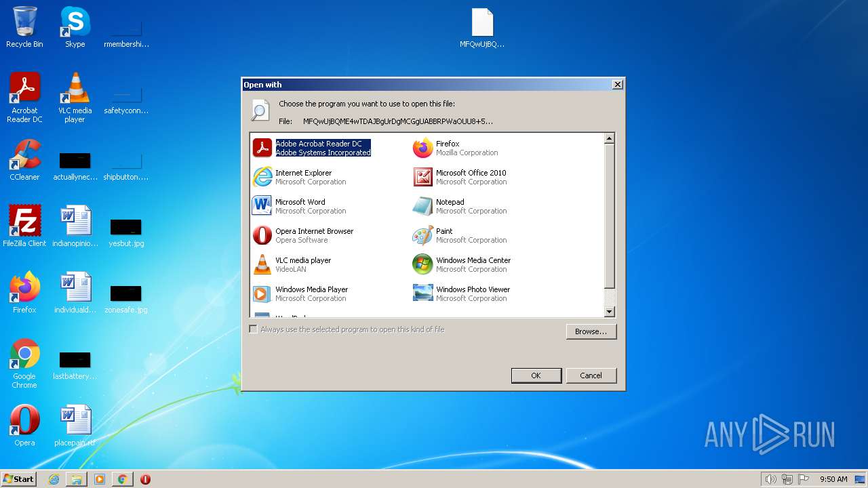
Task: Select Acrobat Reader DC desktop shortcut
Action: pyautogui.click(x=24, y=98)
